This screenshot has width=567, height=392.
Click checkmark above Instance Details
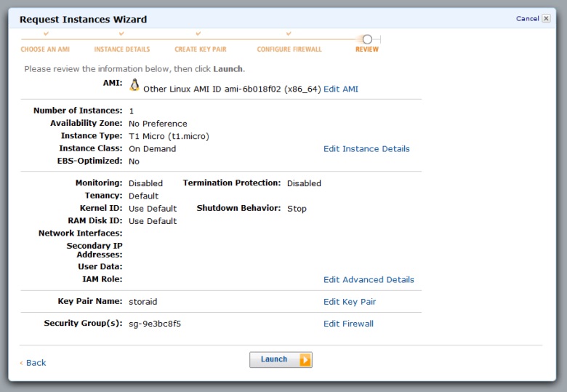121,33
